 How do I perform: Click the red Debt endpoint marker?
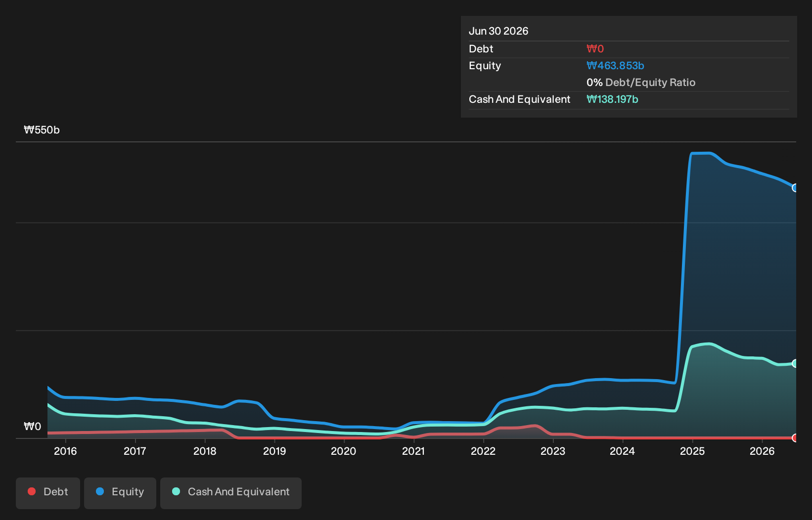tap(795, 438)
